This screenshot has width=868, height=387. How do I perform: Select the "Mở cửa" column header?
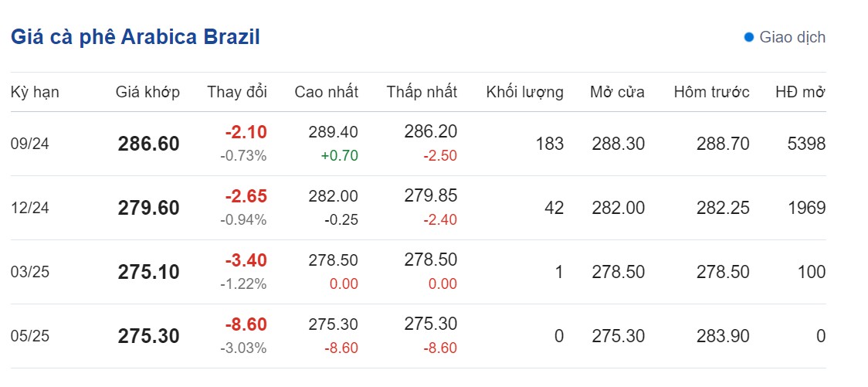point(617,93)
